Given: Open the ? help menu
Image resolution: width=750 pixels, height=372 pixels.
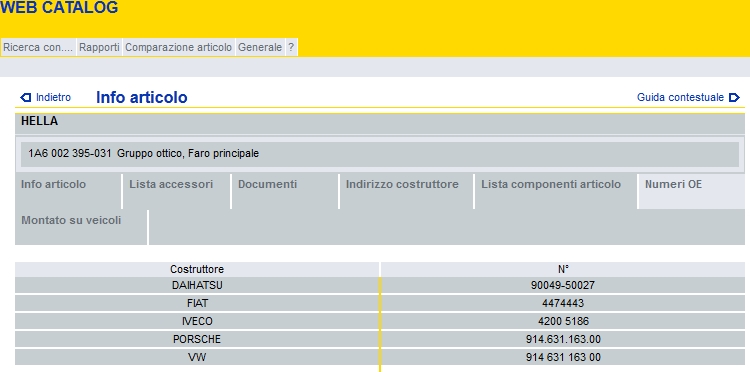Looking at the screenshot, I should pos(291,47).
